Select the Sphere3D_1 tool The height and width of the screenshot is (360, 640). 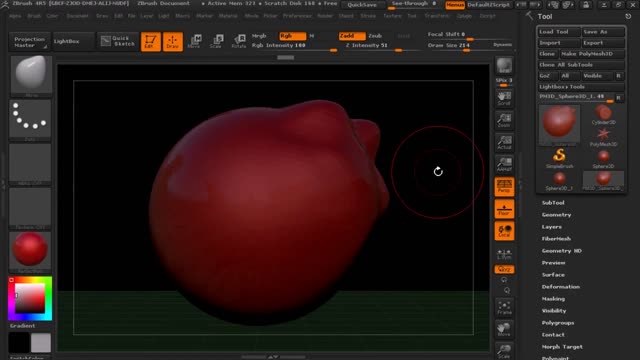click(x=559, y=181)
